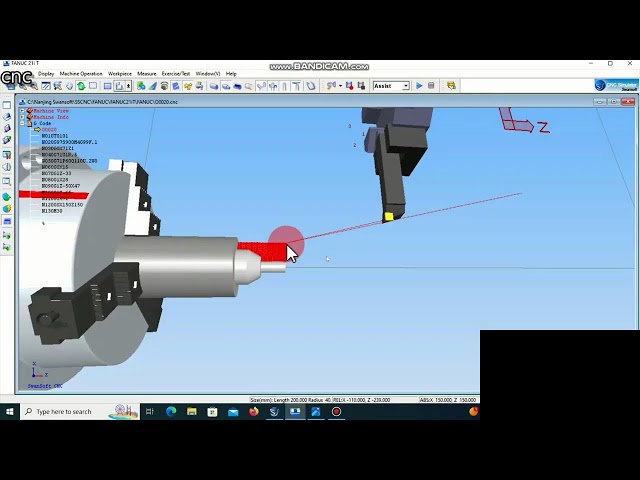640x480 pixels.
Task: Click the T-shaped tool toolbar icon
Action: (x=296, y=86)
